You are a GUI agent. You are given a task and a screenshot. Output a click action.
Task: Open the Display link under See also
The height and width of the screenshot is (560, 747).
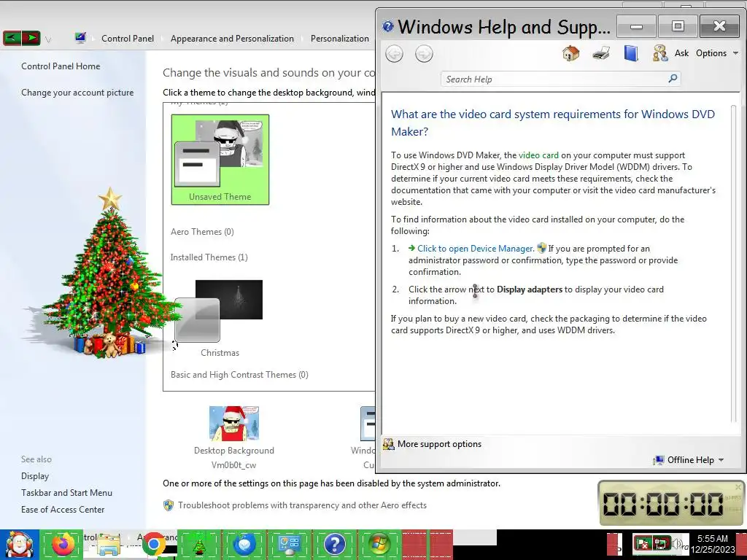35,476
